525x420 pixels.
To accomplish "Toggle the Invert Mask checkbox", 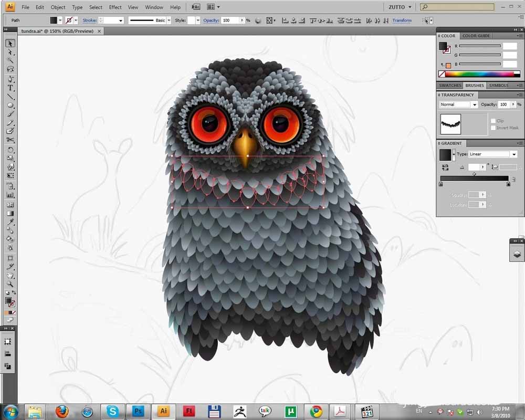I will pos(493,128).
